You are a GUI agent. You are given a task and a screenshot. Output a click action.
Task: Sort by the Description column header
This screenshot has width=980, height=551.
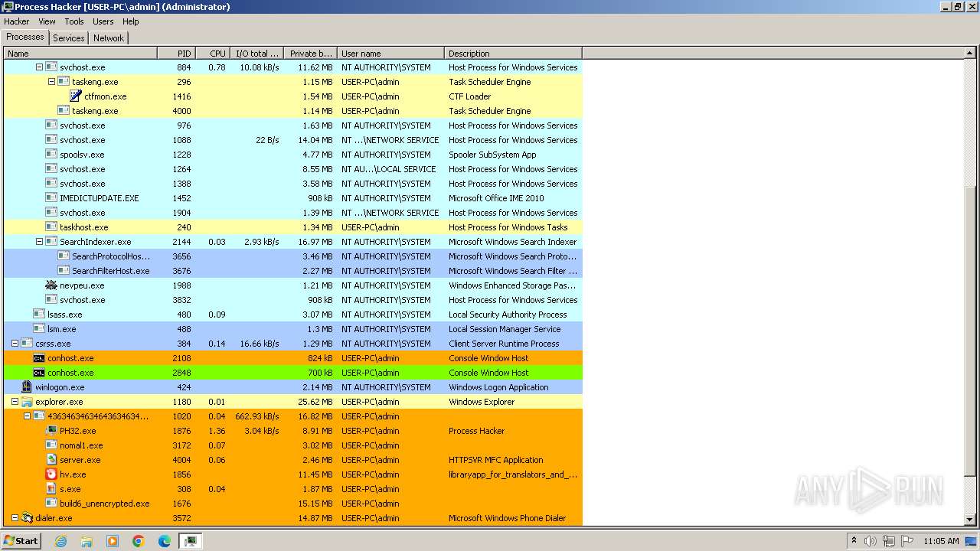(x=513, y=54)
